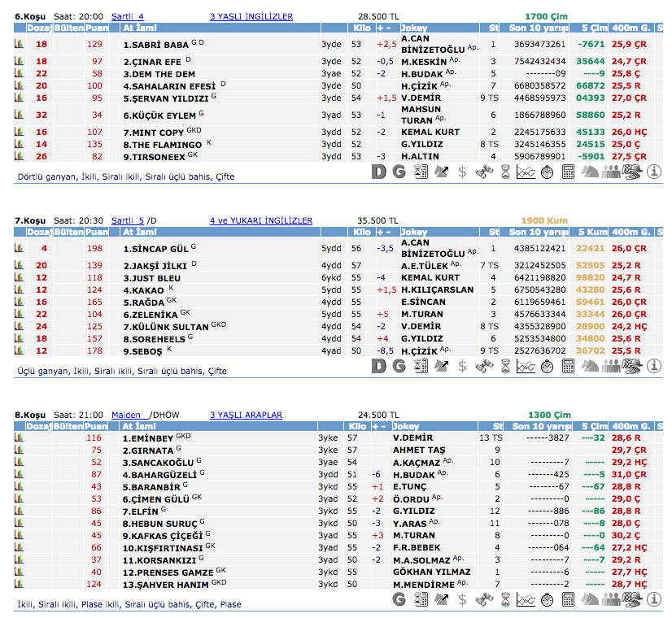Viewport: 672px width, 618px height.
Task: Open the 4 ve YUKARI İNGİLİZLER link
Action: [260, 220]
